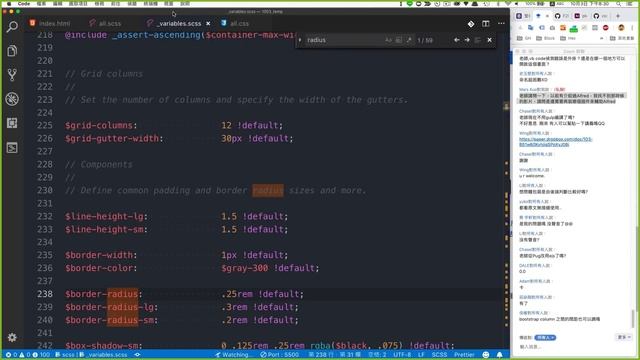Open the terminal-style icon in activity bar

pyautogui.click(x=12, y=147)
